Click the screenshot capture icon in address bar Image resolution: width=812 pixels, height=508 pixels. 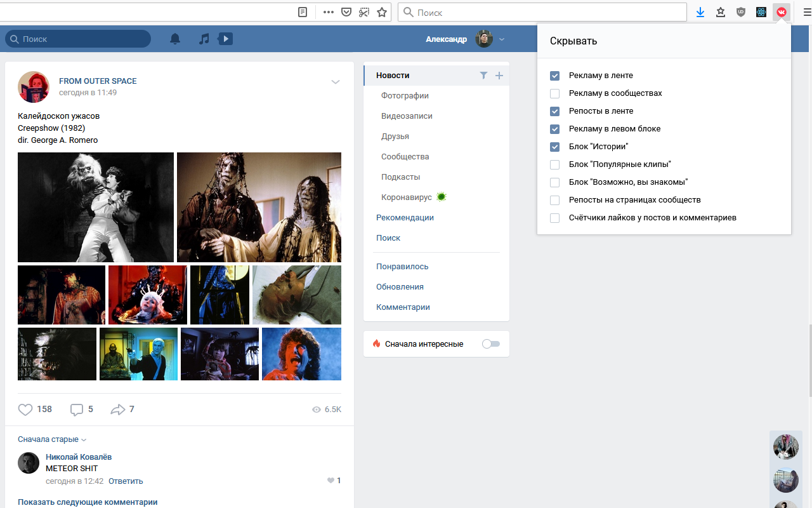(364, 12)
